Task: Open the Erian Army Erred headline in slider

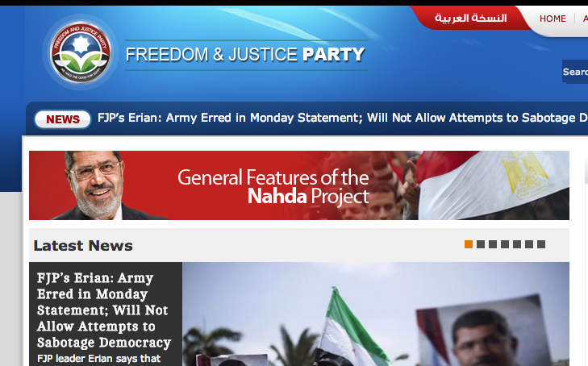Action: click(x=104, y=310)
